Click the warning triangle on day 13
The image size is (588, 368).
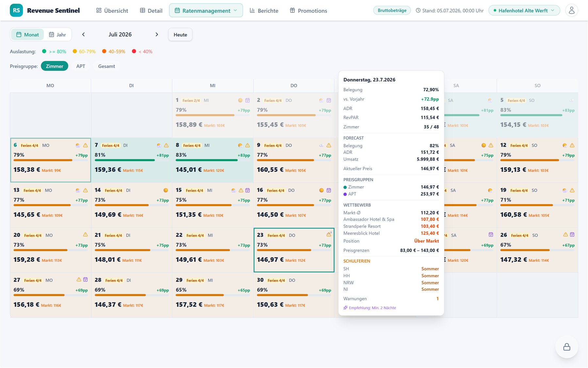click(x=85, y=190)
